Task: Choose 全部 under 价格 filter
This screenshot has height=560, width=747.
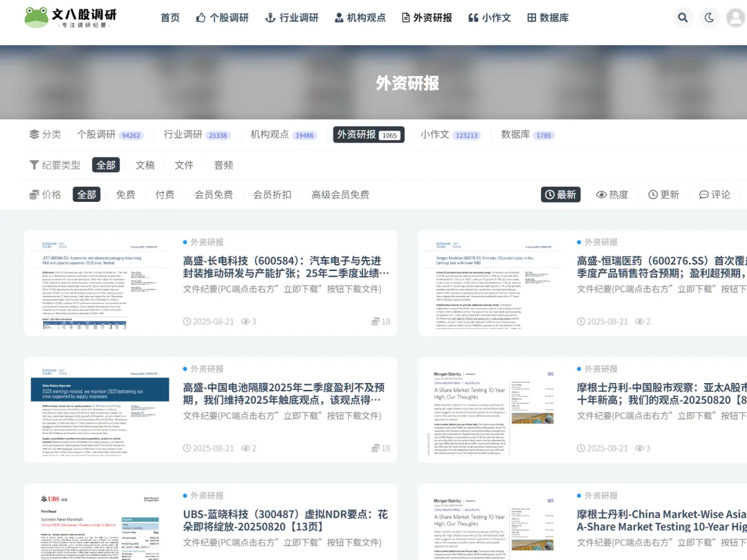Action: [x=86, y=194]
